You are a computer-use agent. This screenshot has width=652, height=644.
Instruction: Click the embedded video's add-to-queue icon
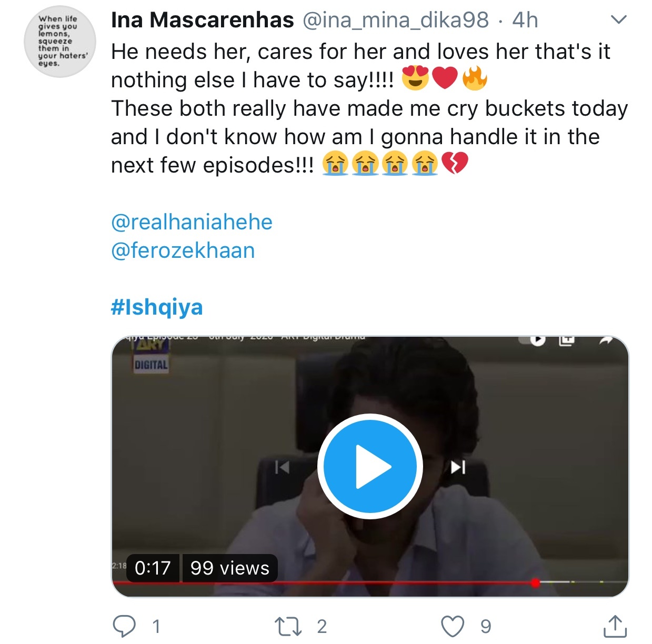coord(566,340)
